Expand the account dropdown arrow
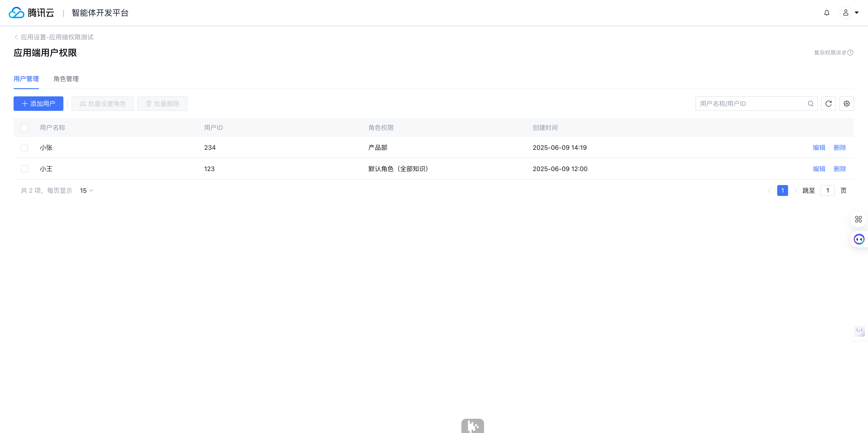The width and height of the screenshot is (868, 433). (856, 13)
